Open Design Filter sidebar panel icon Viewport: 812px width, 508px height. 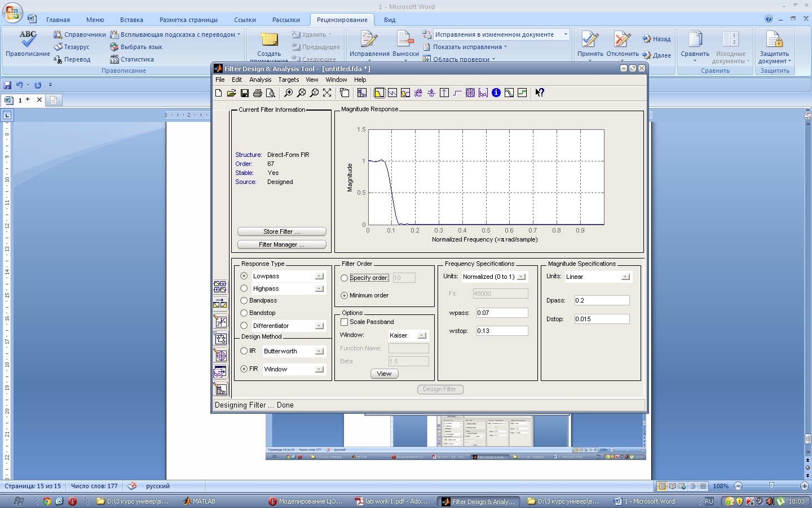pos(220,389)
